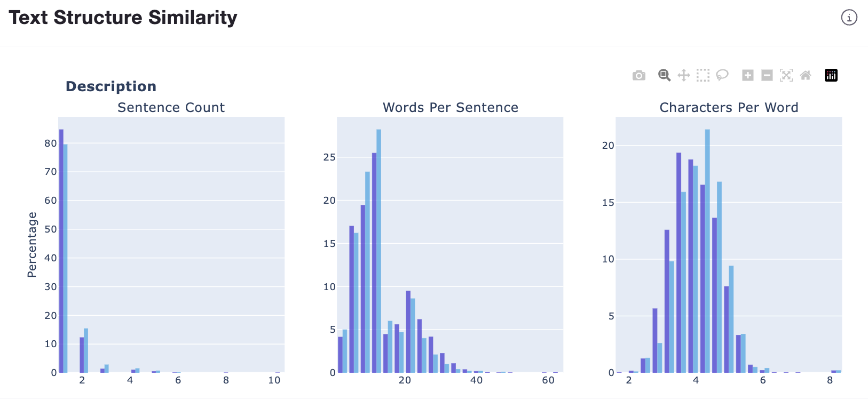Click the Text Structure Similarity heading
This screenshot has width=868, height=400.
pos(123,17)
